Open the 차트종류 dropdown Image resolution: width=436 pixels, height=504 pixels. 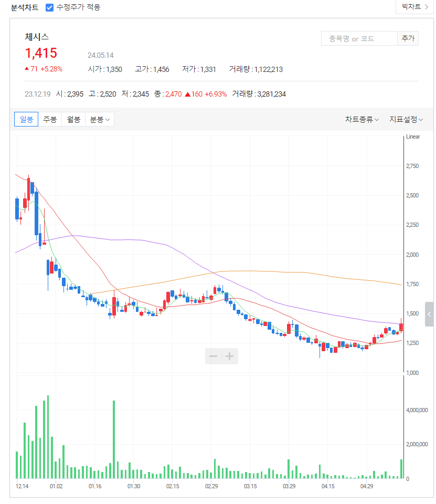[362, 119]
